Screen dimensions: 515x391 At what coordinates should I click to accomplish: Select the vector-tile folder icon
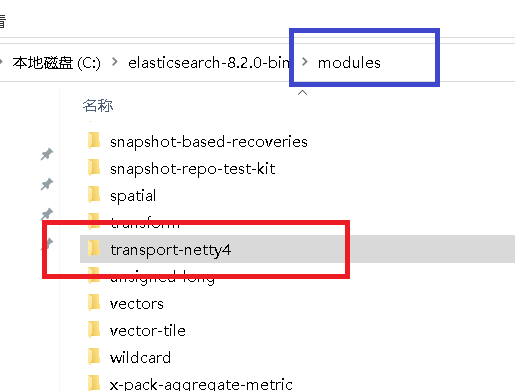pyautogui.click(x=94, y=330)
